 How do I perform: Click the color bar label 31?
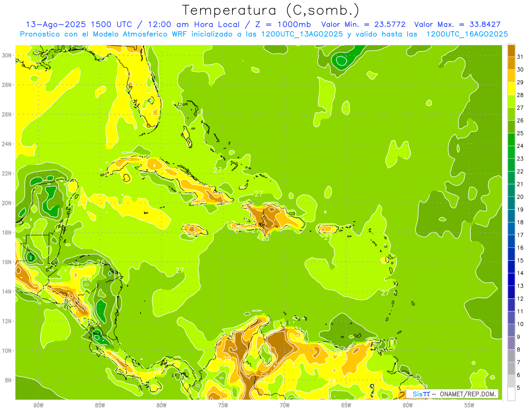click(x=520, y=56)
